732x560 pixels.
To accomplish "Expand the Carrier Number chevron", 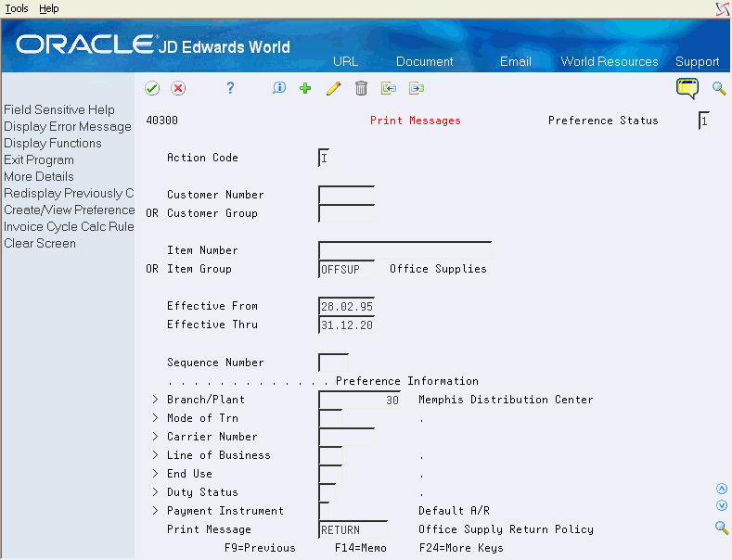I will [155, 437].
